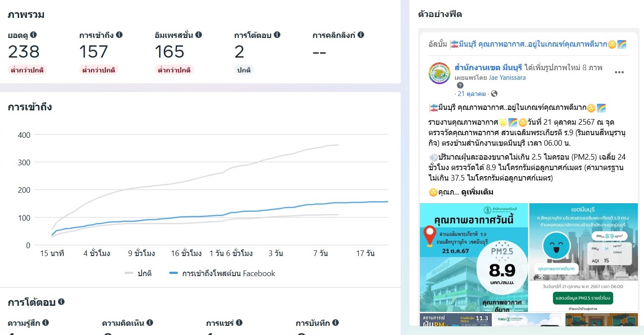Viewport: 644px width, 335px height.
Task: Click the globe audience icon under post
Action: (x=494, y=94)
